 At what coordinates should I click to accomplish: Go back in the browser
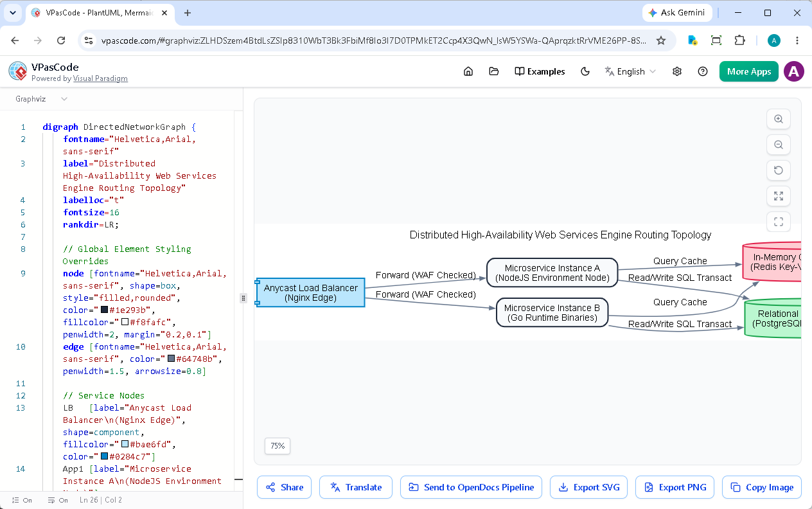pos(15,40)
